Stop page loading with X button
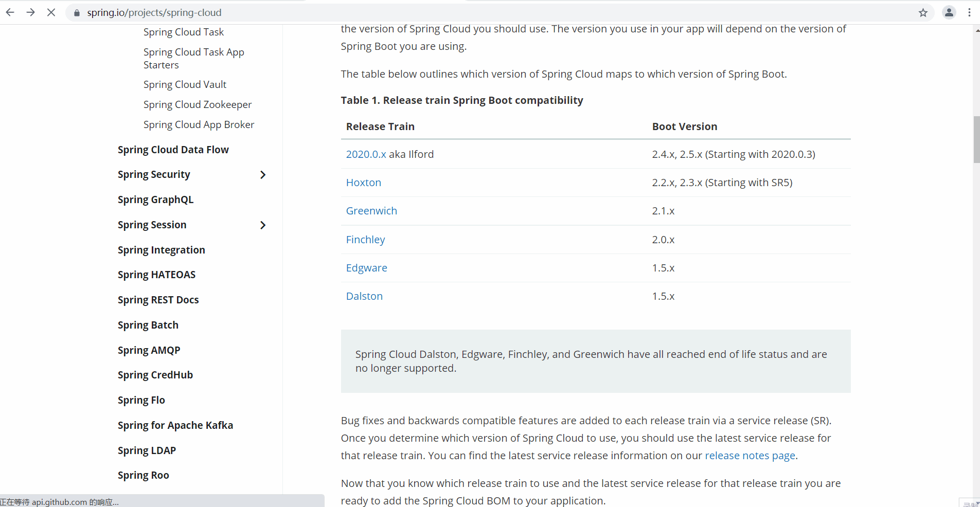Image resolution: width=980 pixels, height=507 pixels. [51, 12]
